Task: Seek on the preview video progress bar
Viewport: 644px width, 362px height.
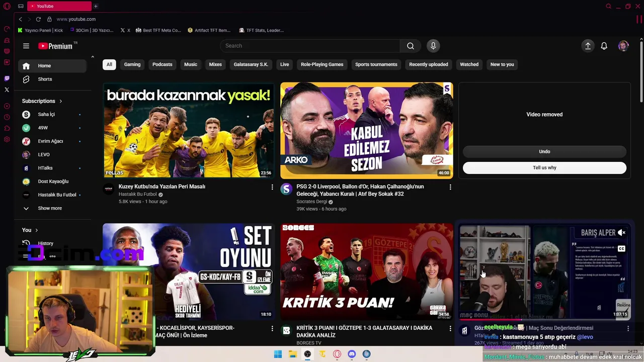Action: point(544,319)
